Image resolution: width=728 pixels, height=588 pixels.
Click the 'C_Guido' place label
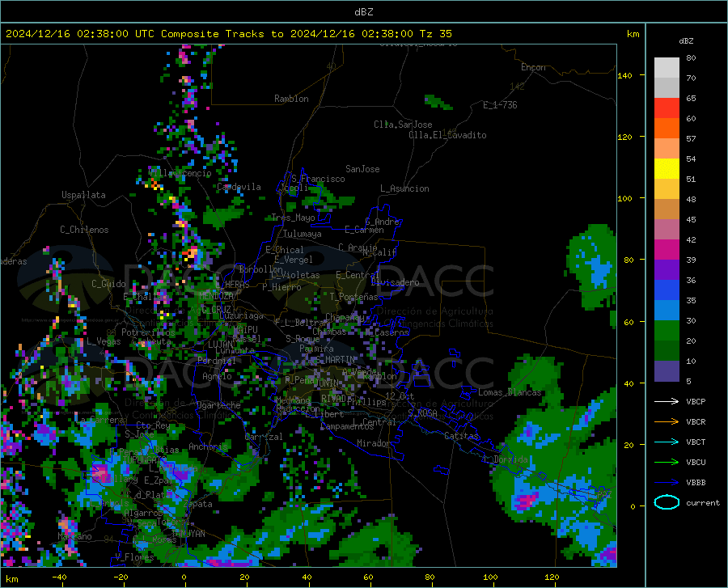tap(108, 284)
